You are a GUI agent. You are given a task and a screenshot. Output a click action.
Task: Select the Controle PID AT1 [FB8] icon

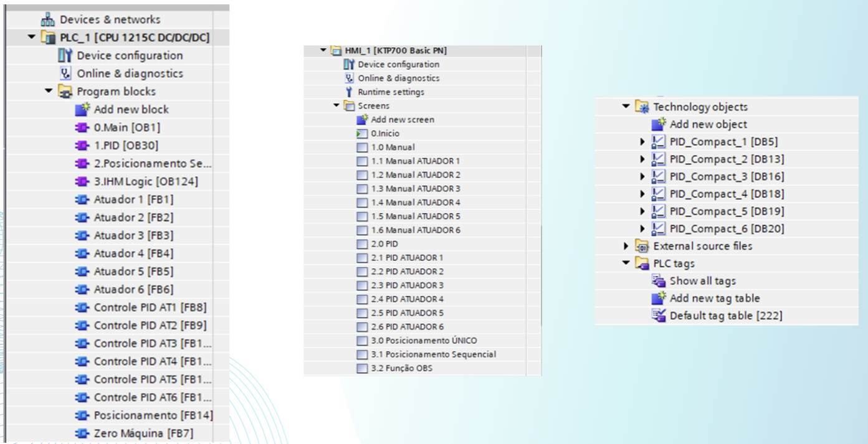click(82, 308)
